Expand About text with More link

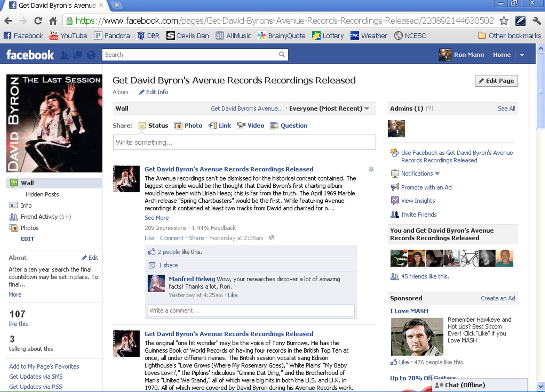pyautogui.click(x=15, y=295)
